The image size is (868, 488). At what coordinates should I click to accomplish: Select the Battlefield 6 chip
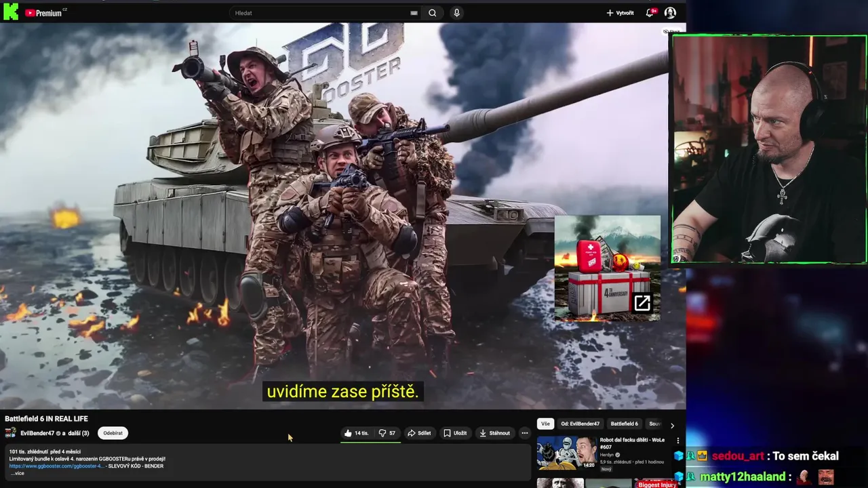(x=624, y=424)
